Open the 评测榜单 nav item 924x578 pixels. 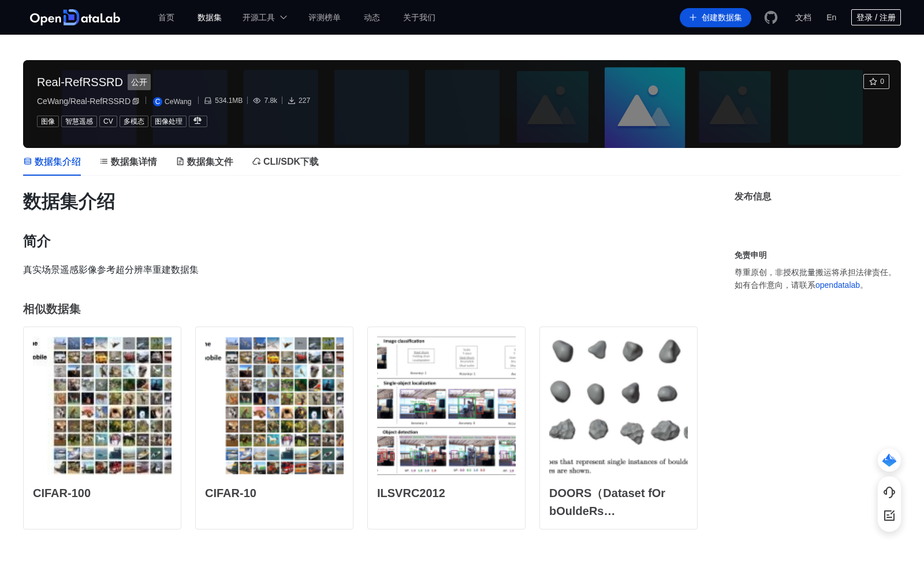point(325,17)
